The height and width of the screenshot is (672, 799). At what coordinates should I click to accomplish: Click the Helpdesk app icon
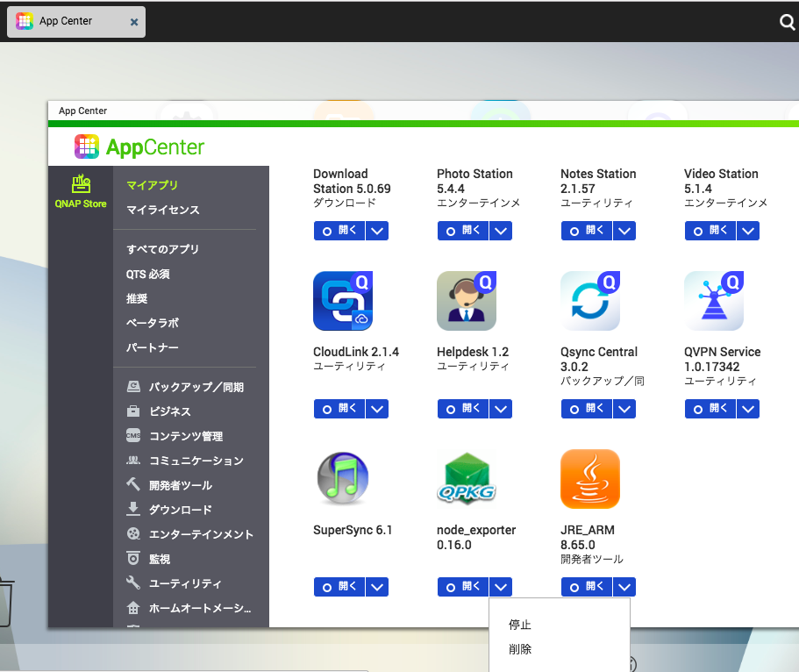point(467,301)
